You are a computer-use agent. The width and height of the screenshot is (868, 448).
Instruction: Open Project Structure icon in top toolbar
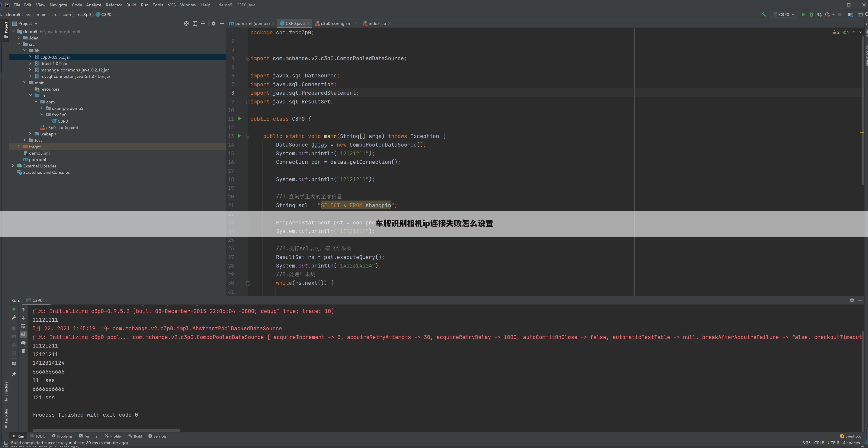tap(851, 15)
